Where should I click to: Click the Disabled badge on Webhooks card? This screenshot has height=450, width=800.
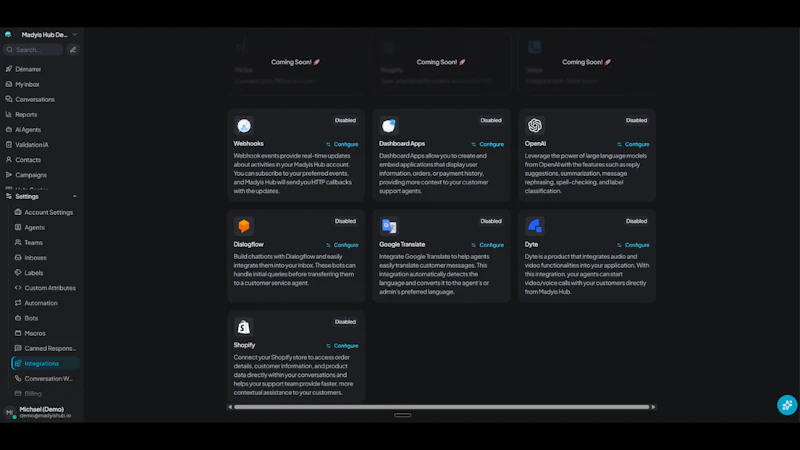[345, 120]
